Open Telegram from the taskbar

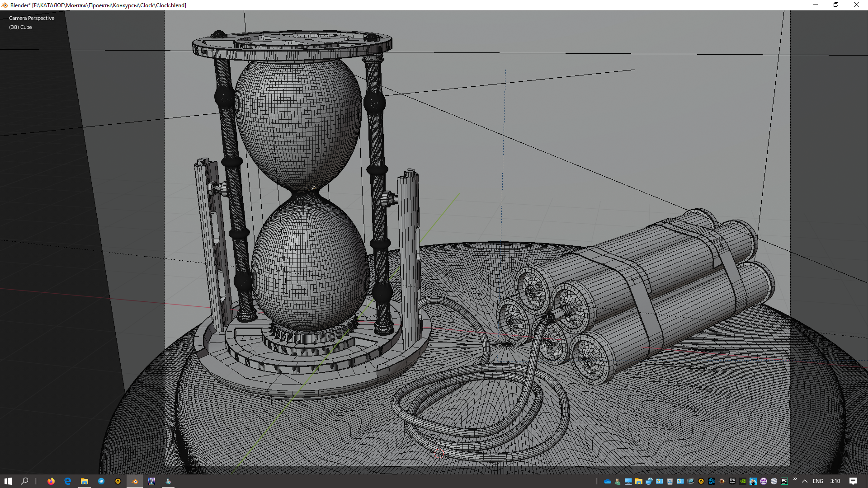click(101, 481)
